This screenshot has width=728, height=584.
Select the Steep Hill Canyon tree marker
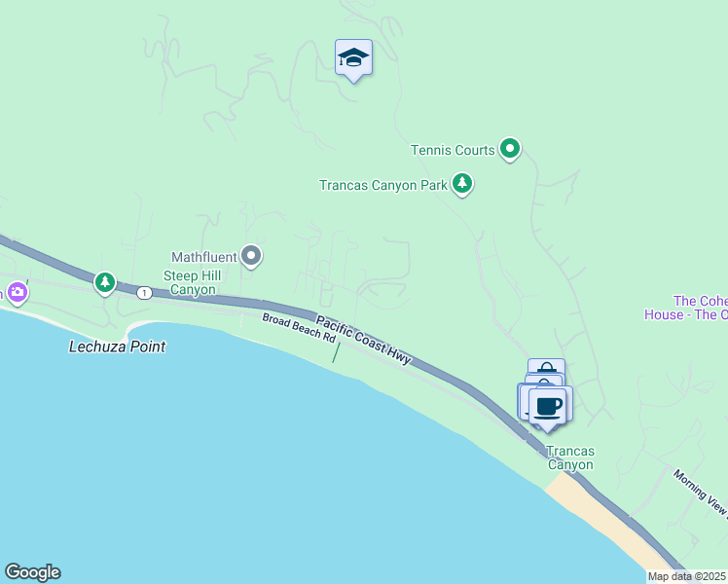(105, 283)
